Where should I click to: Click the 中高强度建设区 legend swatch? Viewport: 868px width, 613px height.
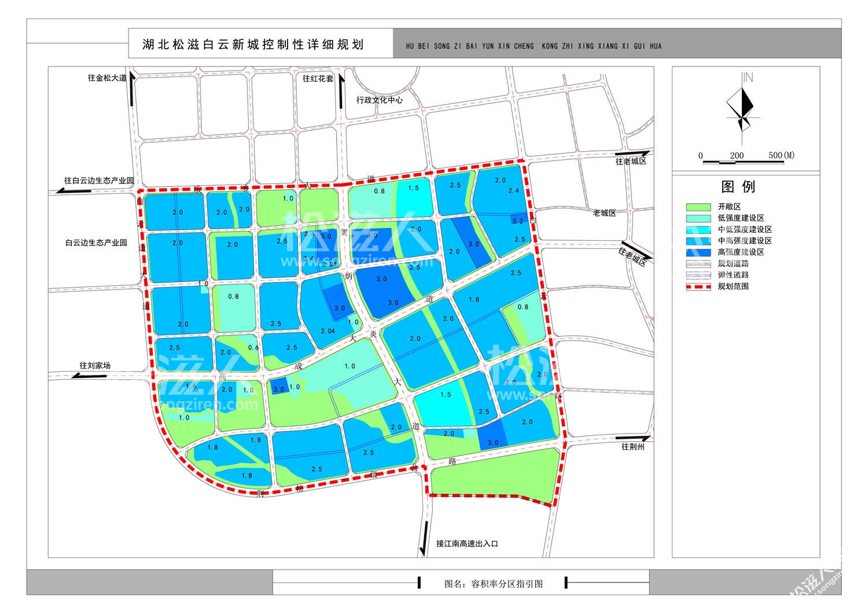pos(698,241)
